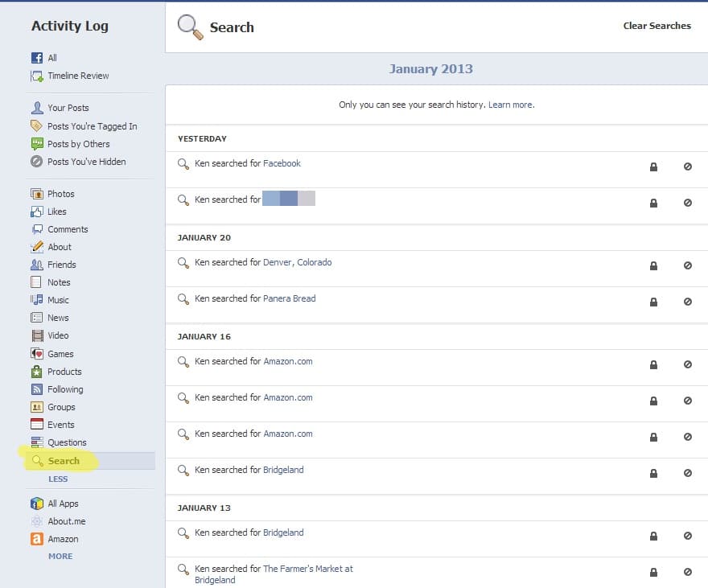
Task: Select the Following filter
Action: [57, 389]
